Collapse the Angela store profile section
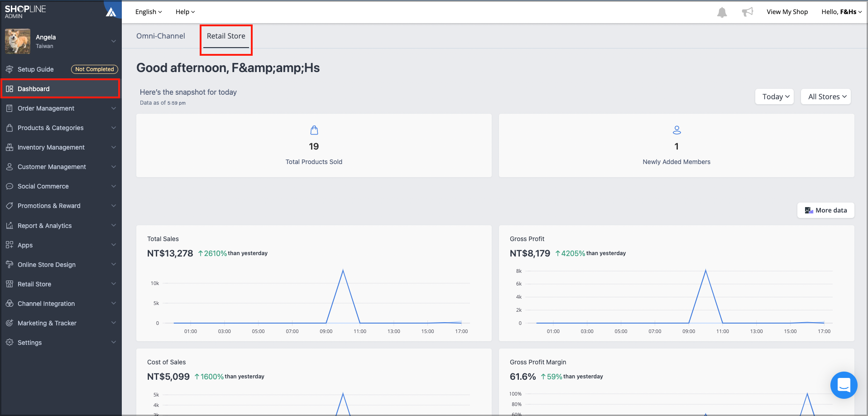The height and width of the screenshot is (416, 868). tap(113, 41)
